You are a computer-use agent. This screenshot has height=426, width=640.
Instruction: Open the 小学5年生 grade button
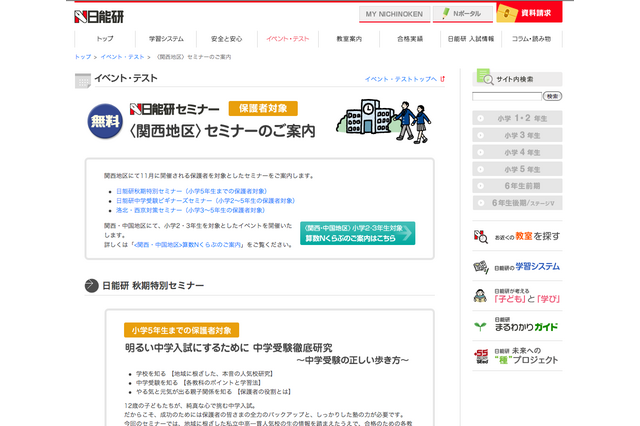click(517, 169)
